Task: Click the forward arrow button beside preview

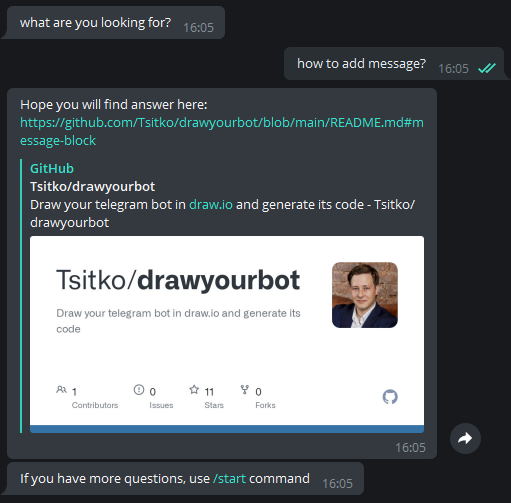Action: pos(465,438)
